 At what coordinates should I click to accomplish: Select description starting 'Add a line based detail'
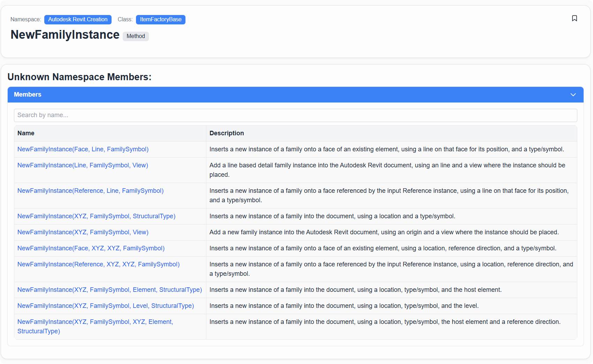387,170
